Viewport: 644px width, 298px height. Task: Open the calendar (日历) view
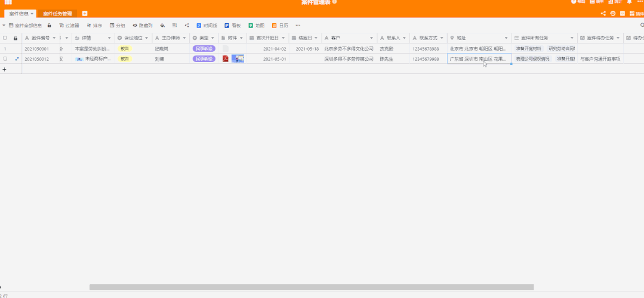(280, 26)
